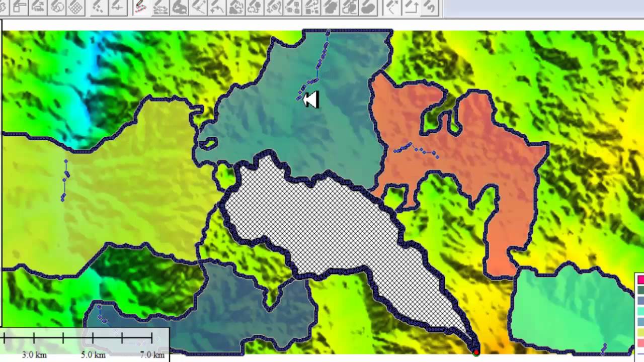Click the '5.0 km' scale bar label

(93, 355)
